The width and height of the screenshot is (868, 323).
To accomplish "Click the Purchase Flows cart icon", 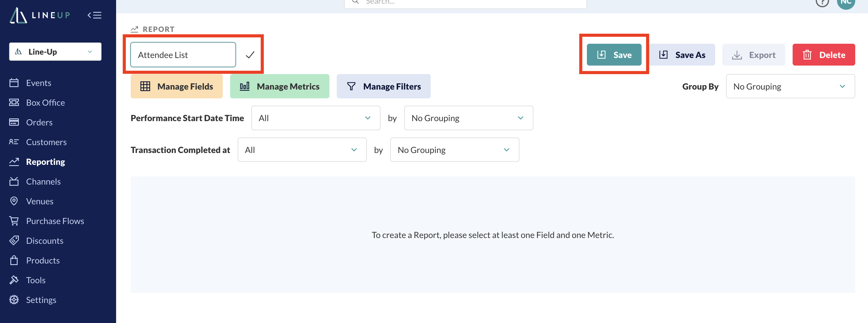I will point(14,221).
